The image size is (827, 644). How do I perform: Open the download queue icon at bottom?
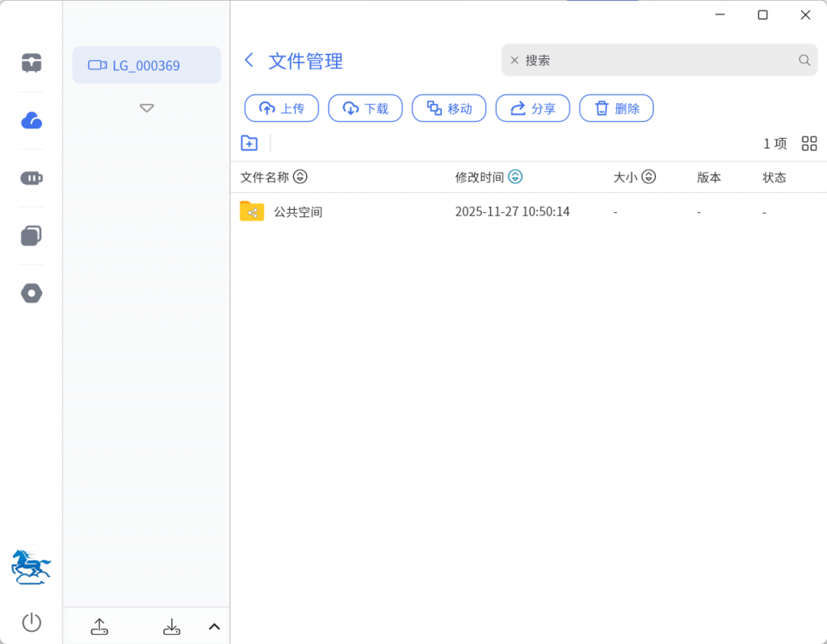point(171,626)
